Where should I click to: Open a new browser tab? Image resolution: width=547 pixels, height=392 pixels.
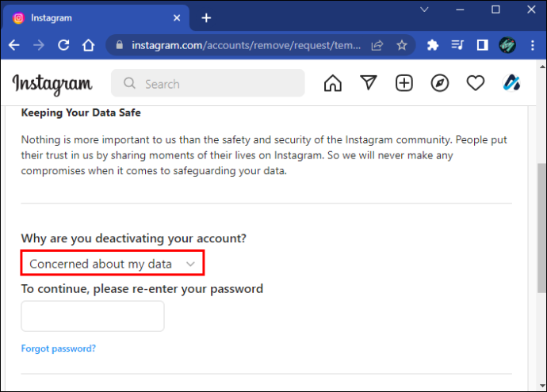(206, 18)
